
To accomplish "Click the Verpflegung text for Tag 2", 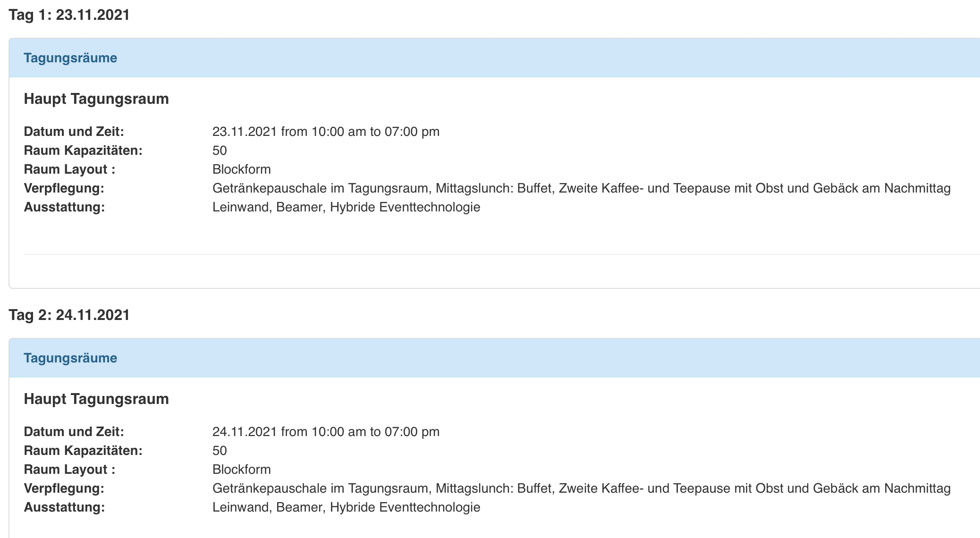I will tap(582, 488).
